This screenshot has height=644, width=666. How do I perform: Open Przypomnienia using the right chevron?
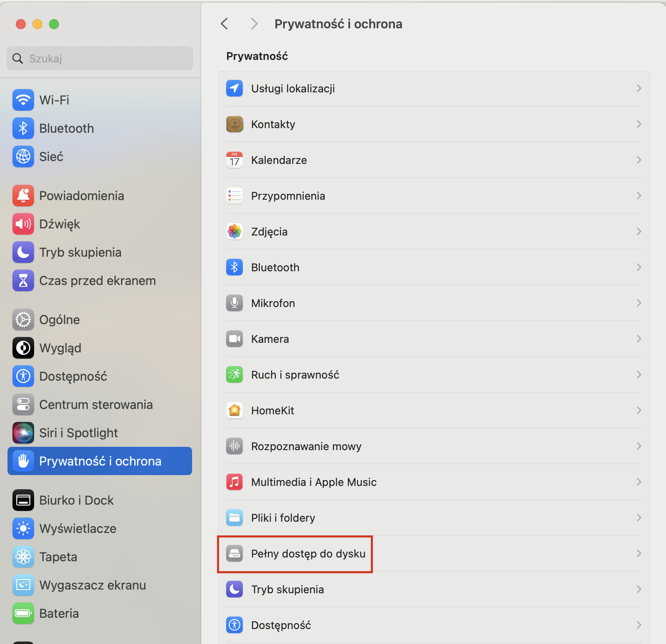coord(639,196)
